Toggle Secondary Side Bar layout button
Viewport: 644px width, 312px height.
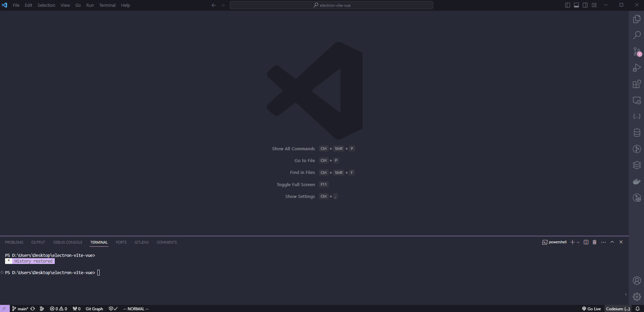(585, 5)
